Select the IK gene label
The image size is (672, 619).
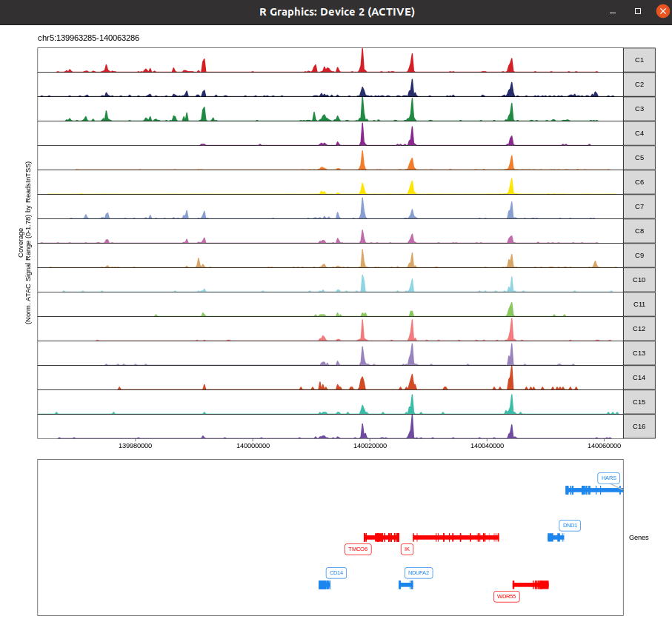pyautogui.click(x=407, y=549)
